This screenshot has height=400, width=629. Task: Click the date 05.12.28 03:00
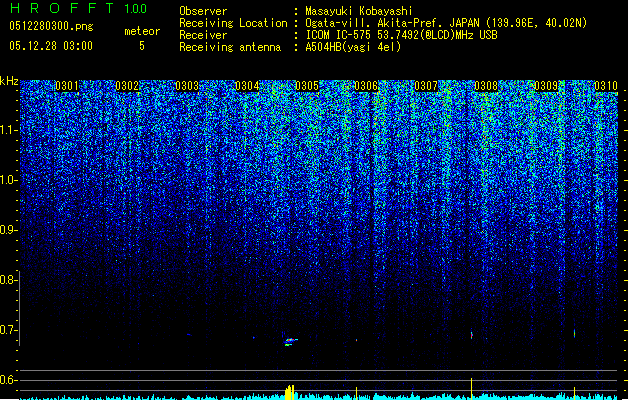51,46
